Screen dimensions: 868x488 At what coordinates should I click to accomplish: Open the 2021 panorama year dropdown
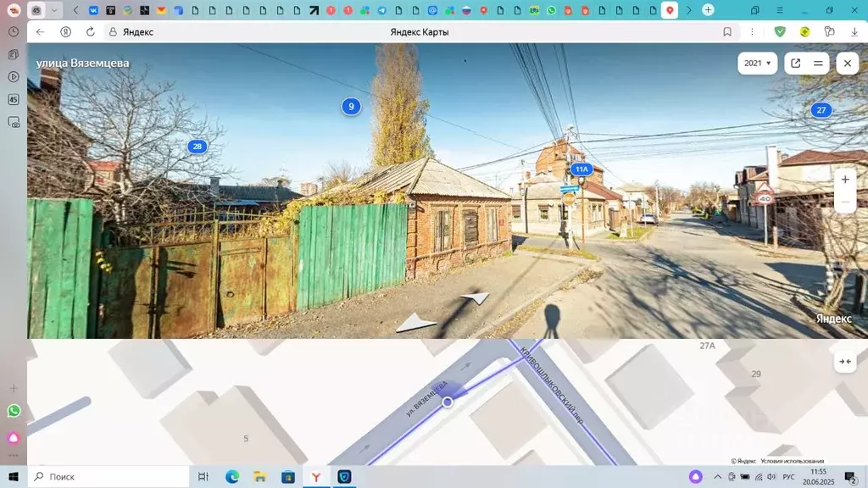click(x=757, y=63)
